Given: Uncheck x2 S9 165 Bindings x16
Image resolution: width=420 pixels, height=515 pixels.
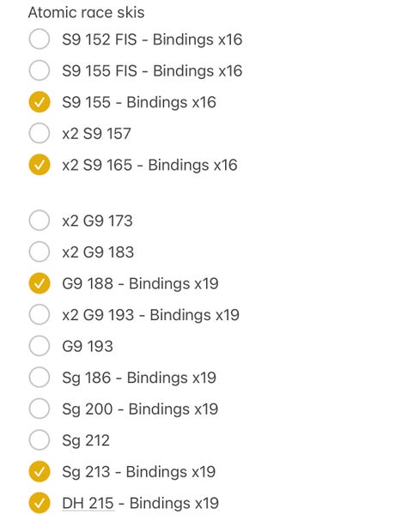Looking at the screenshot, I should tap(40, 165).
